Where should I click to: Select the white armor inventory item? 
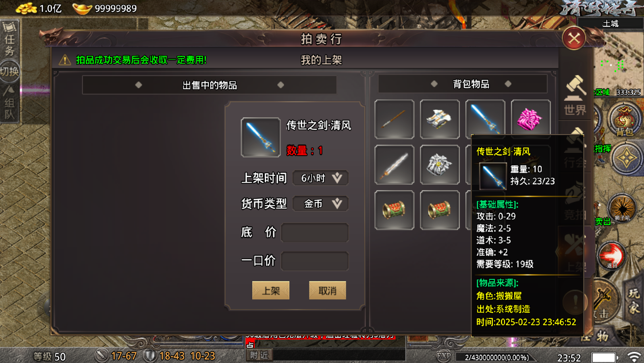coord(440,119)
